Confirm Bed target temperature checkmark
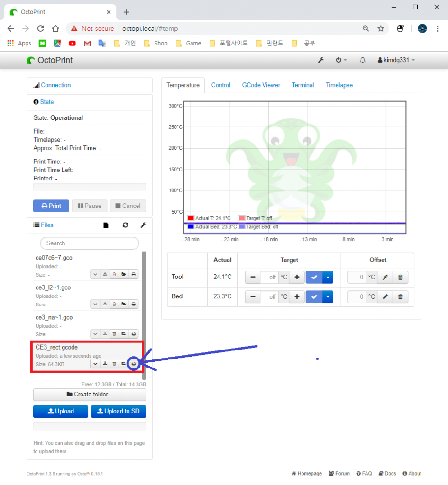The height and width of the screenshot is (485, 448). point(314,296)
